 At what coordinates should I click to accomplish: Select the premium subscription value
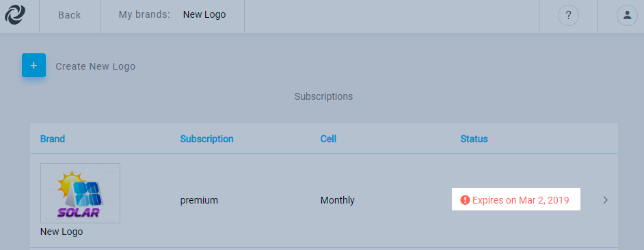199,201
